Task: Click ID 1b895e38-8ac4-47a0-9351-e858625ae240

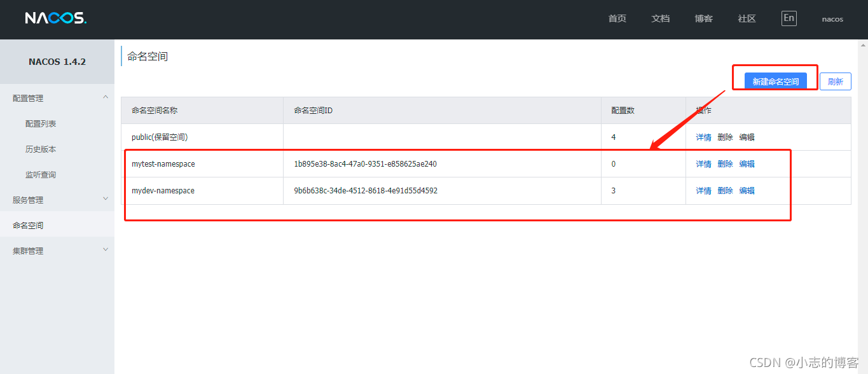Action: coord(365,164)
